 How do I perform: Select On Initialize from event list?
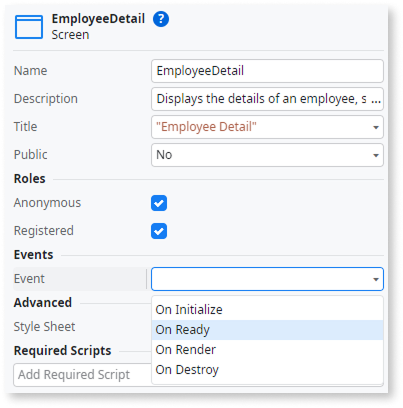(267, 310)
